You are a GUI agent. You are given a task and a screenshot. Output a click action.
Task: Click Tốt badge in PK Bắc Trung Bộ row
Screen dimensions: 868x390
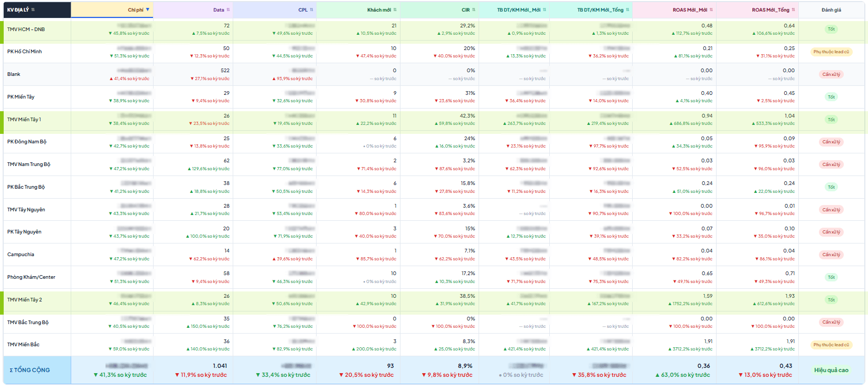tap(831, 187)
